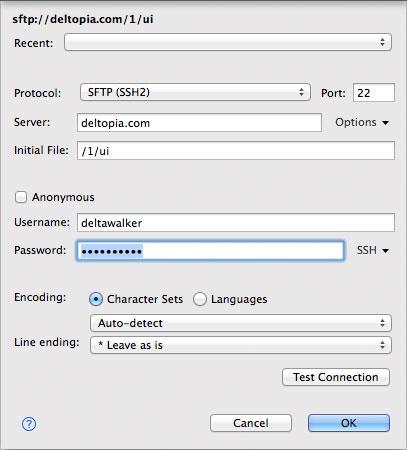Viewport: 407px width, 450px height.
Task: Confirm with the OK button
Action: tap(349, 423)
